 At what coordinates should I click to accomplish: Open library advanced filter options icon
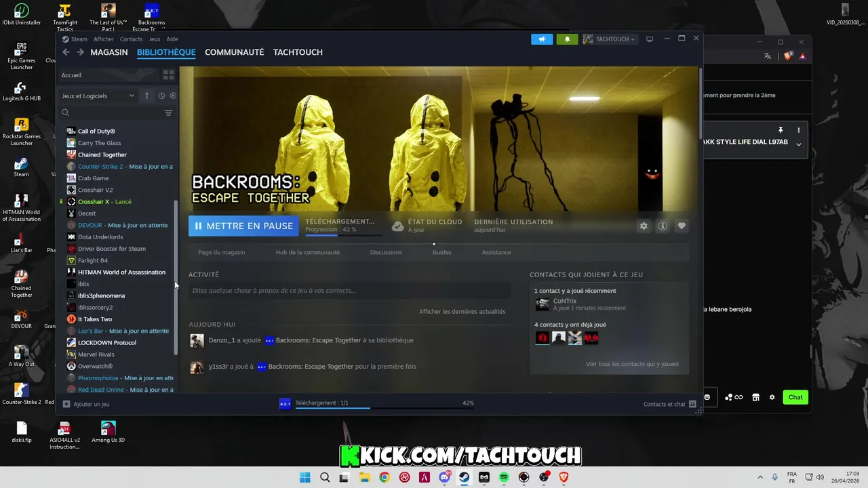click(168, 113)
